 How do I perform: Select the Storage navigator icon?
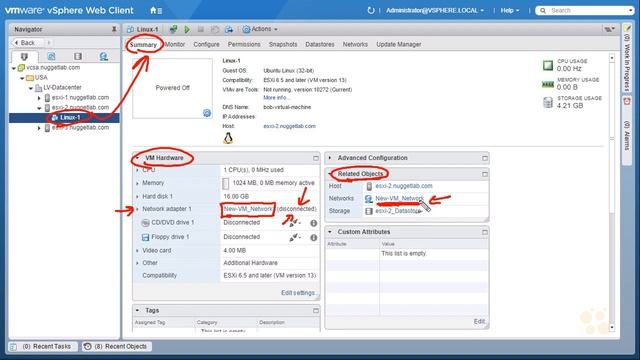tap(78, 56)
